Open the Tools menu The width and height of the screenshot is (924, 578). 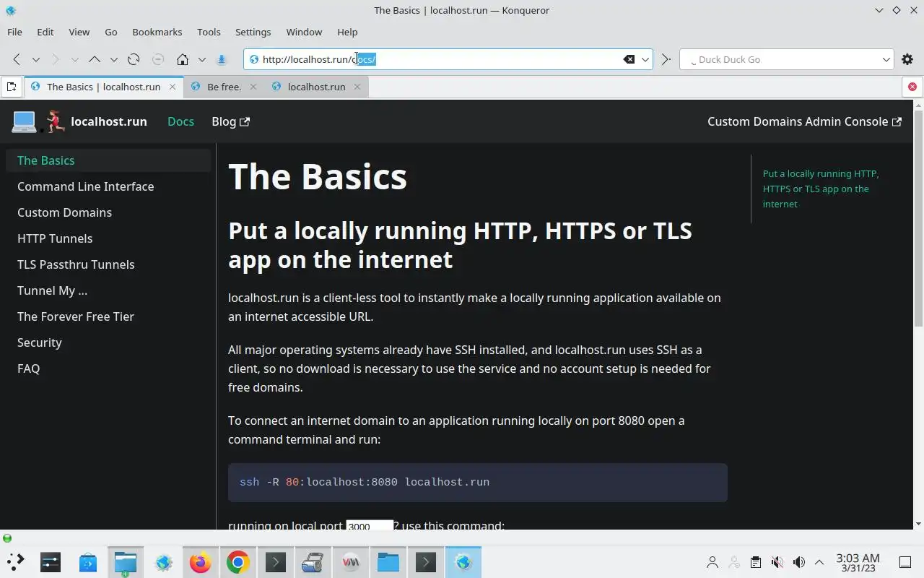pyautogui.click(x=209, y=32)
